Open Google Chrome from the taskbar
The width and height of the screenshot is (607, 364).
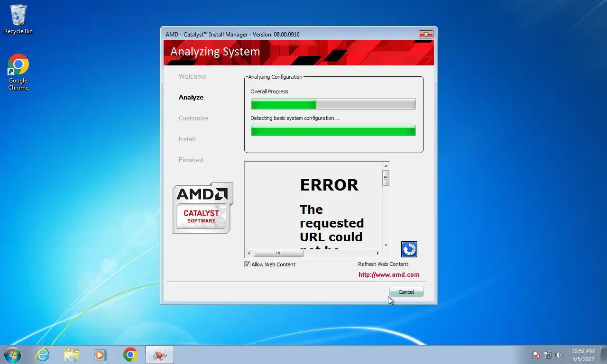[x=130, y=355]
